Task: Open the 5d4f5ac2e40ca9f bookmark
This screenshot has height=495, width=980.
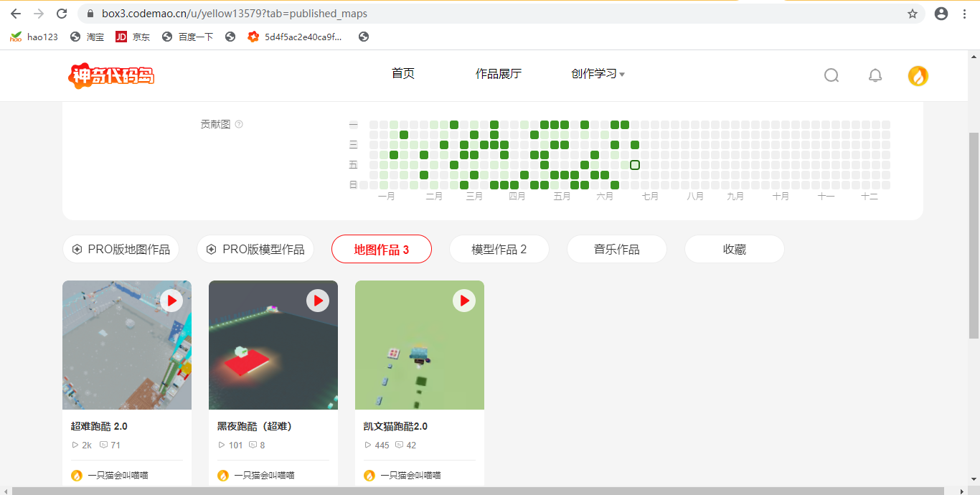Action: [295, 37]
